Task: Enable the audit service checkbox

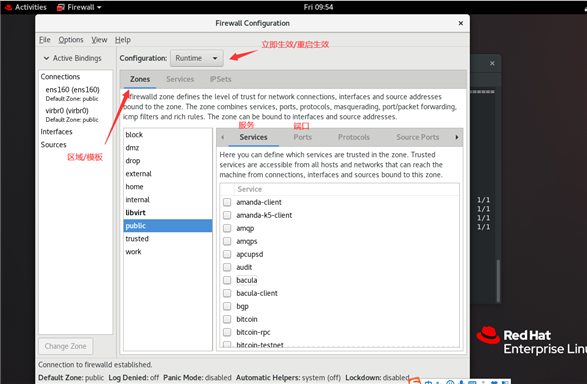Action: 227,267
